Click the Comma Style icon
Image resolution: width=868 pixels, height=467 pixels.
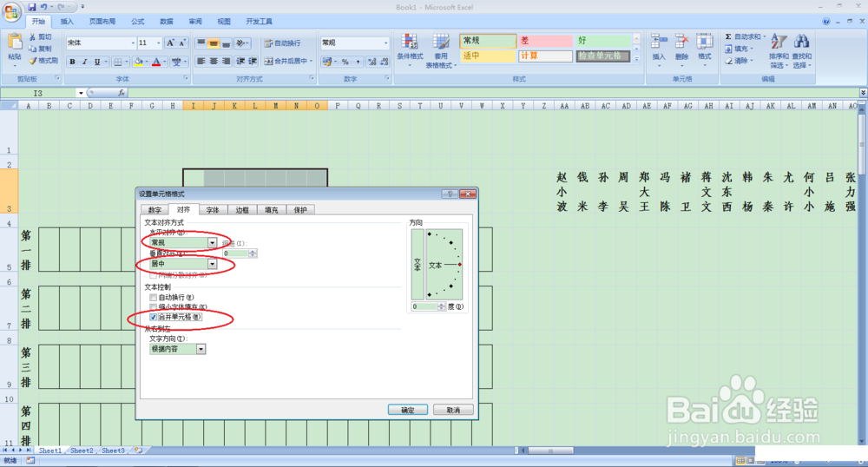[358, 62]
